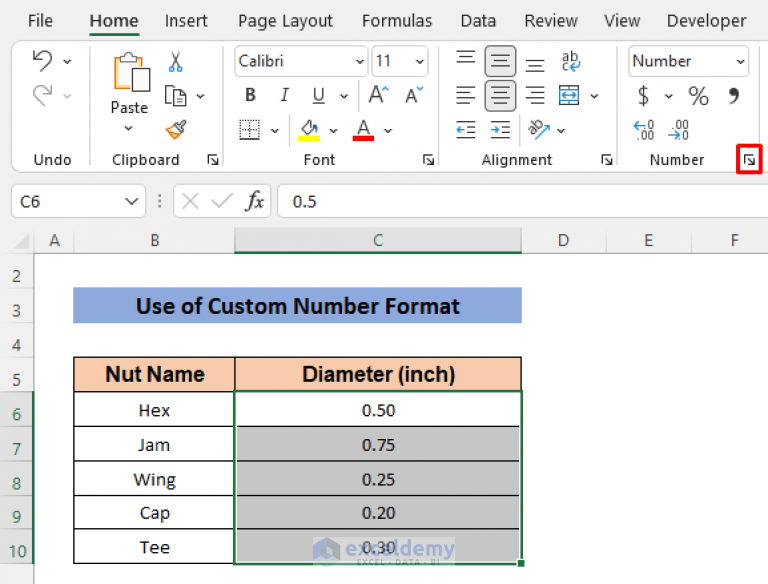Apply Accounting dollar format

643,96
